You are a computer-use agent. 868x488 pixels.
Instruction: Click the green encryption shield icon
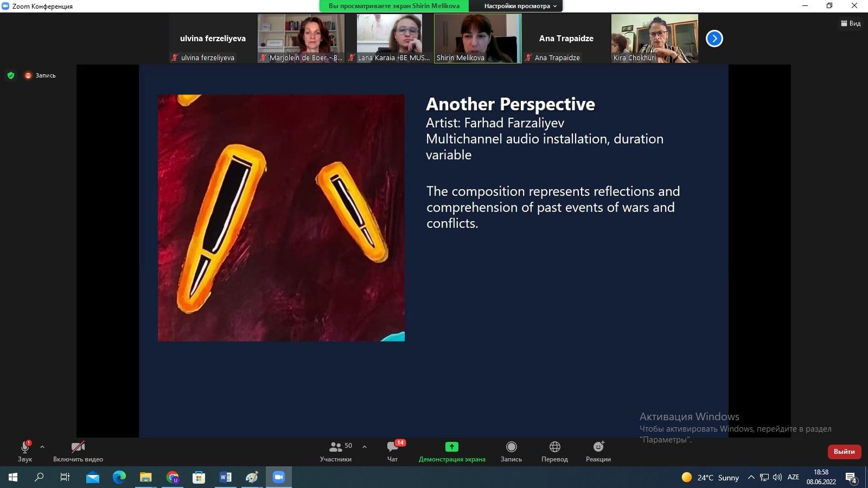[x=11, y=75]
